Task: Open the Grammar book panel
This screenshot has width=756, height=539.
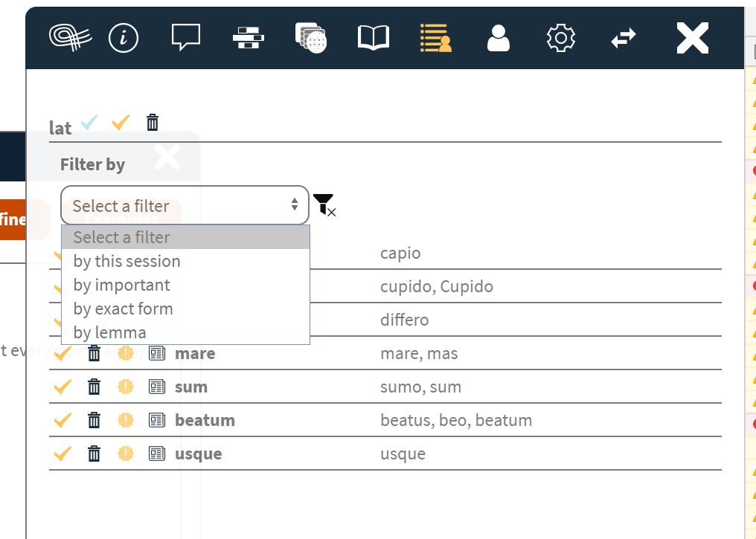Action: tap(373, 37)
